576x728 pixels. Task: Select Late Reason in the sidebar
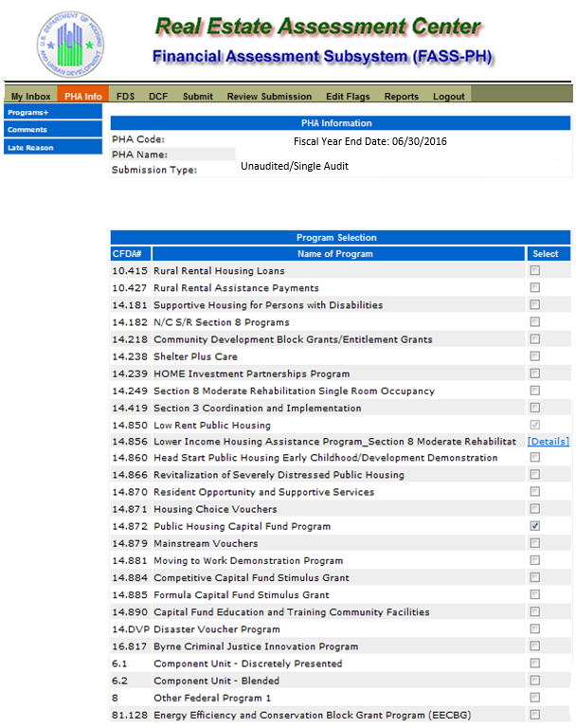(x=30, y=148)
